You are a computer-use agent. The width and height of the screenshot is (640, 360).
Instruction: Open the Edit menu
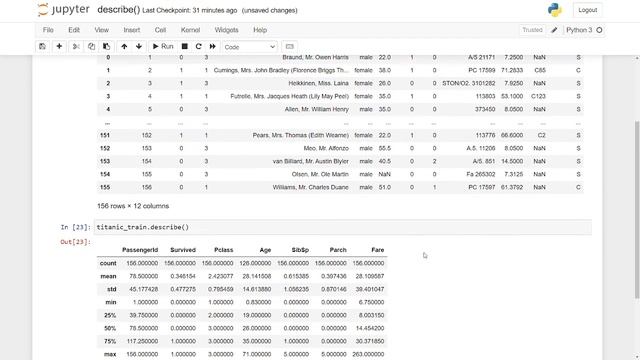74,30
